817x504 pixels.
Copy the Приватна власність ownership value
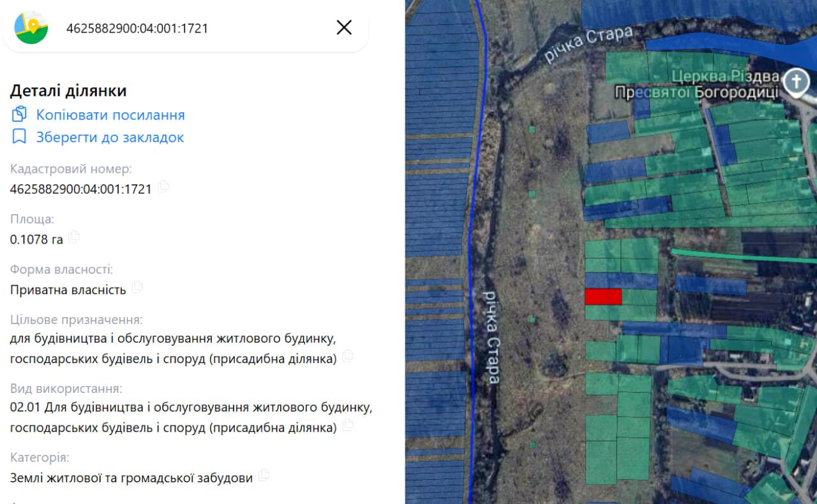click(x=137, y=288)
